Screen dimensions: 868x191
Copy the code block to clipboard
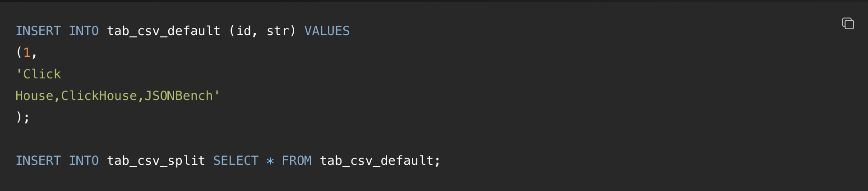[x=848, y=23]
